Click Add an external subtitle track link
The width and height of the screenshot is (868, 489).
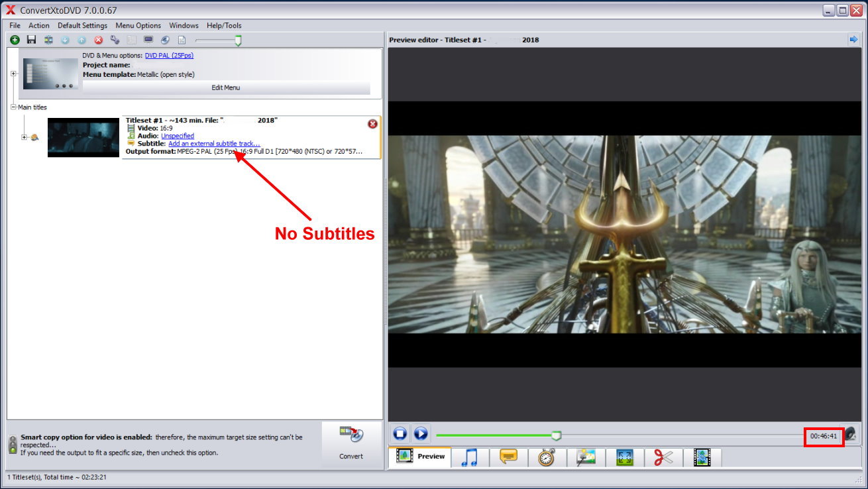point(214,144)
